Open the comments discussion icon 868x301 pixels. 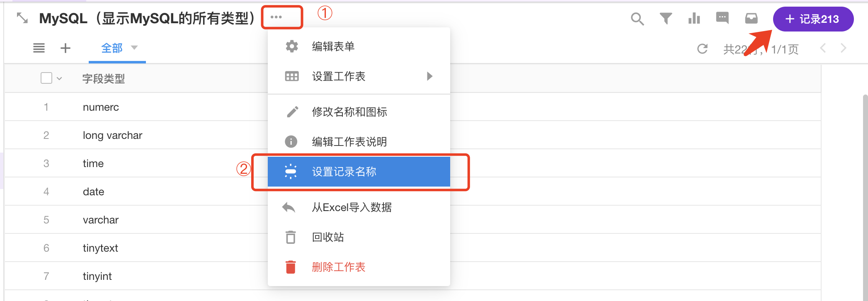[722, 18]
